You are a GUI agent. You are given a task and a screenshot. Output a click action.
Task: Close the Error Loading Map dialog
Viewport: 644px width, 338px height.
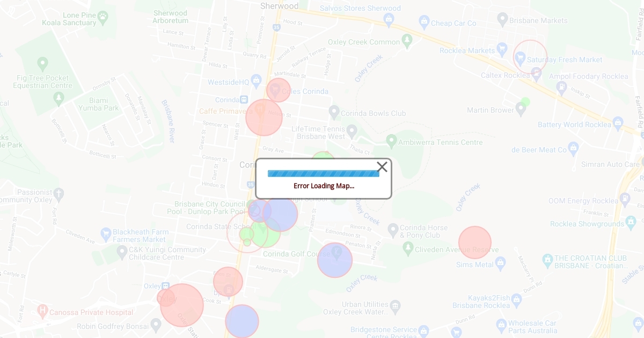382,167
